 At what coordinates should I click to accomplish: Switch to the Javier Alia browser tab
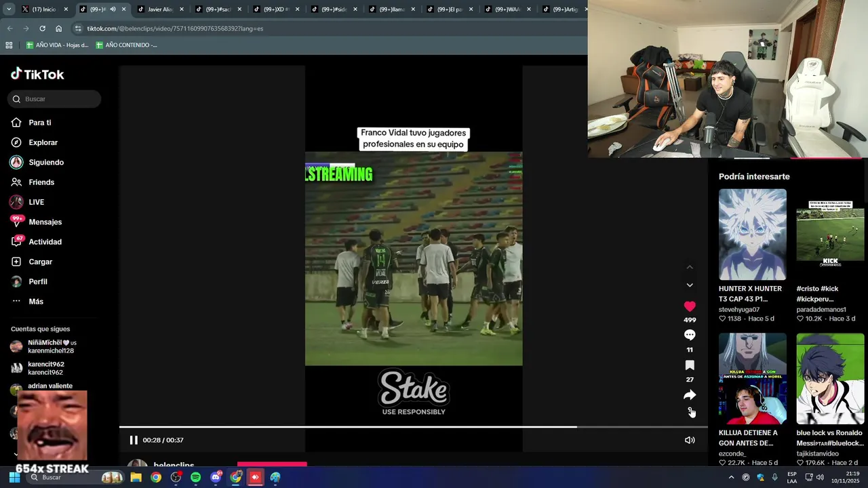160,9
